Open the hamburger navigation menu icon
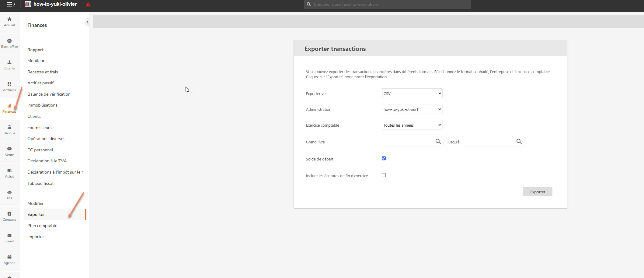The image size is (644, 278). (x=11, y=4)
